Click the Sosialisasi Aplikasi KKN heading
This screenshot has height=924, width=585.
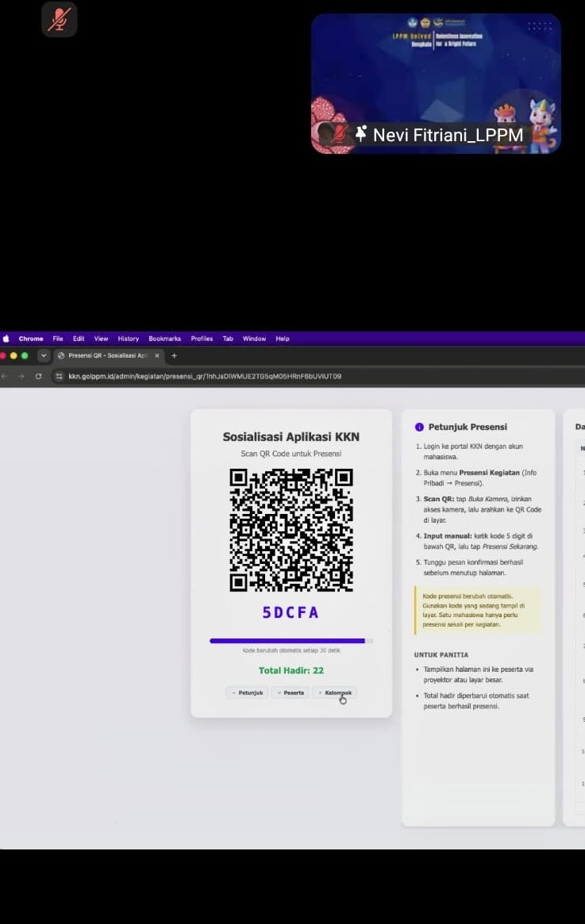pos(291,437)
